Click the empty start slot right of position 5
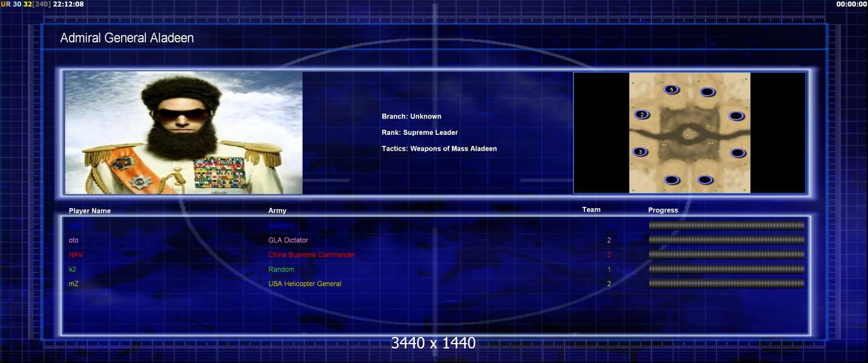 click(707, 92)
